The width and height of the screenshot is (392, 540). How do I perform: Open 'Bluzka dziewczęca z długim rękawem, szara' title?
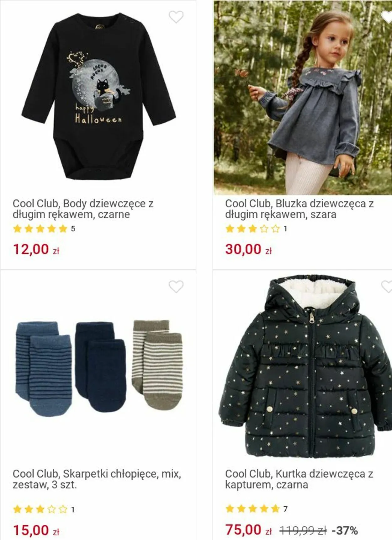coord(299,209)
